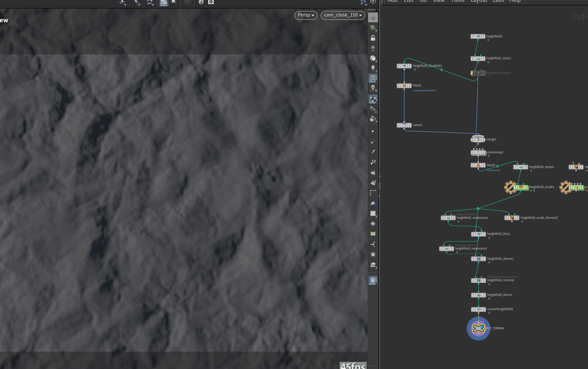Select the name3 node
The width and height of the screenshot is (588, 369).
[404, 125]
